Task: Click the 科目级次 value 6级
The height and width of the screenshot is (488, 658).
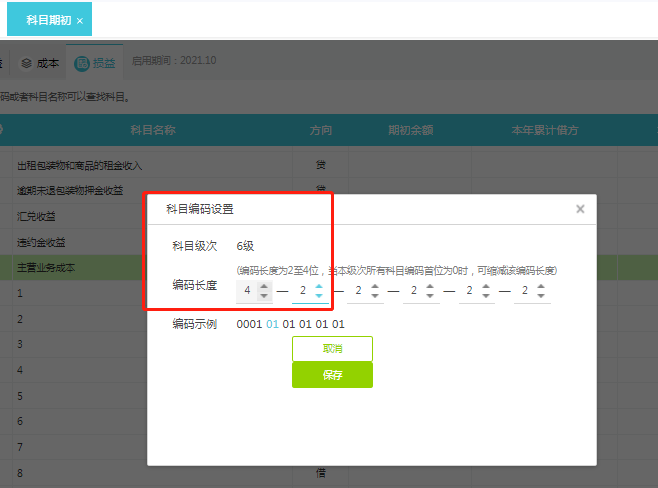Action: point(245,246)
